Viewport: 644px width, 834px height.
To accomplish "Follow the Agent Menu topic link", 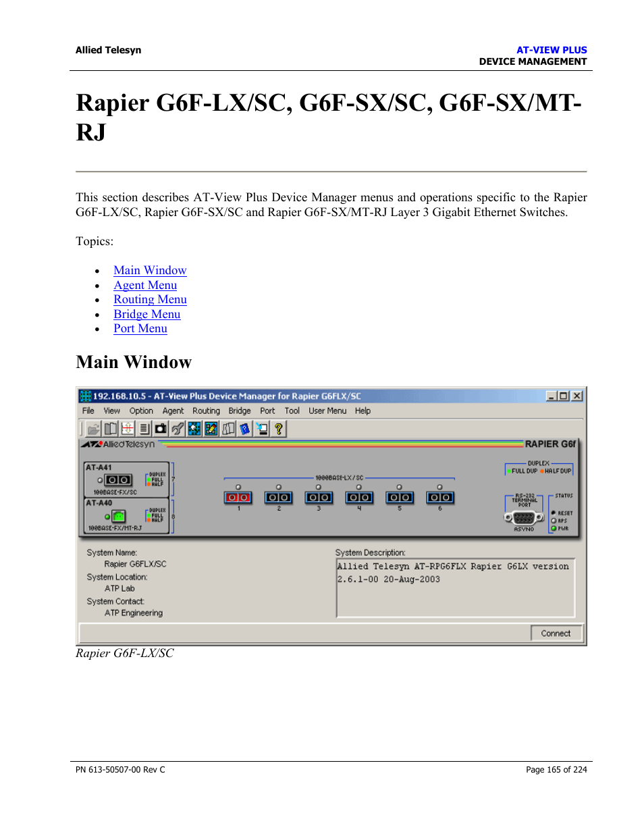I will click(x=145, y=285).
